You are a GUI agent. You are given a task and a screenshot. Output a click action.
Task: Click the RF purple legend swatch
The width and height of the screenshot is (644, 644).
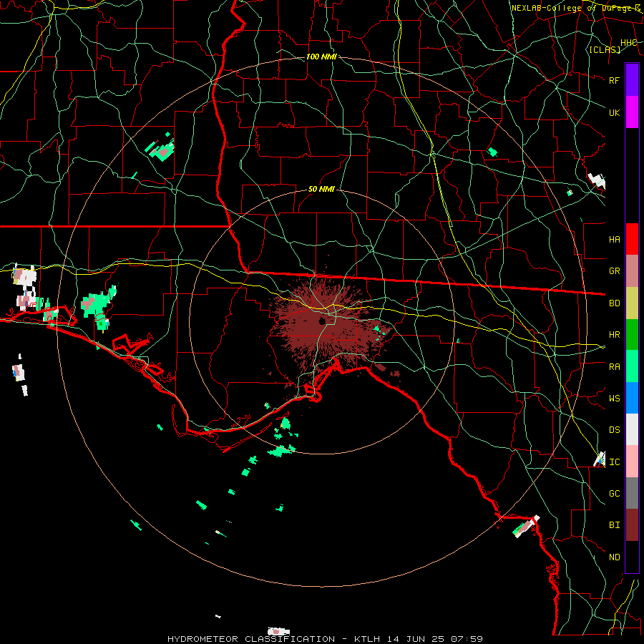[x=632, y=80]
